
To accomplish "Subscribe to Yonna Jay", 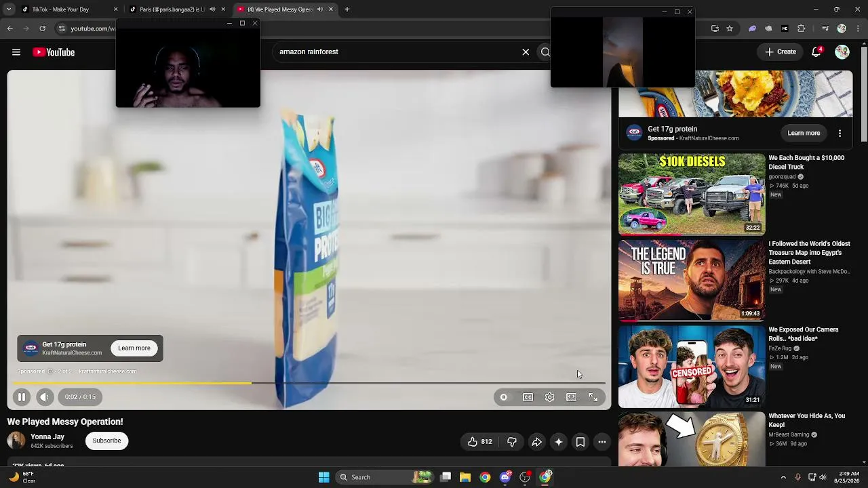I will coord(106,441).
